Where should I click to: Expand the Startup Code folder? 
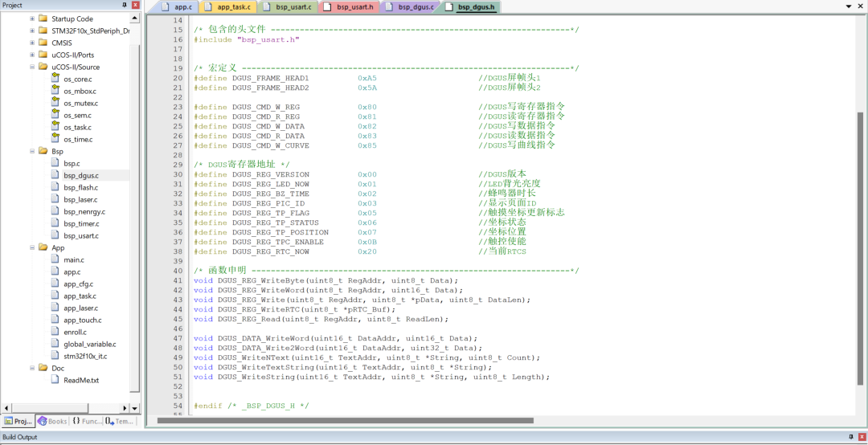pos(32,18)
